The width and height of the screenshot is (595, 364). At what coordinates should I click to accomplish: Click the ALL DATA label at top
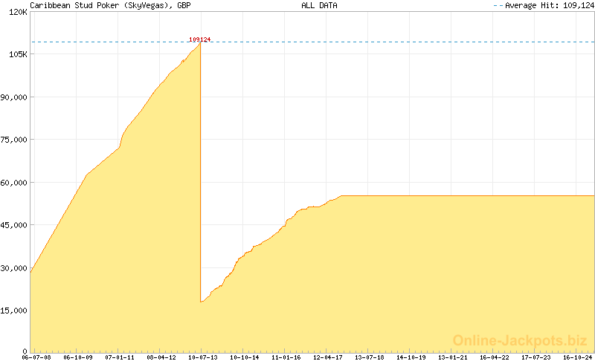point(319,5)
